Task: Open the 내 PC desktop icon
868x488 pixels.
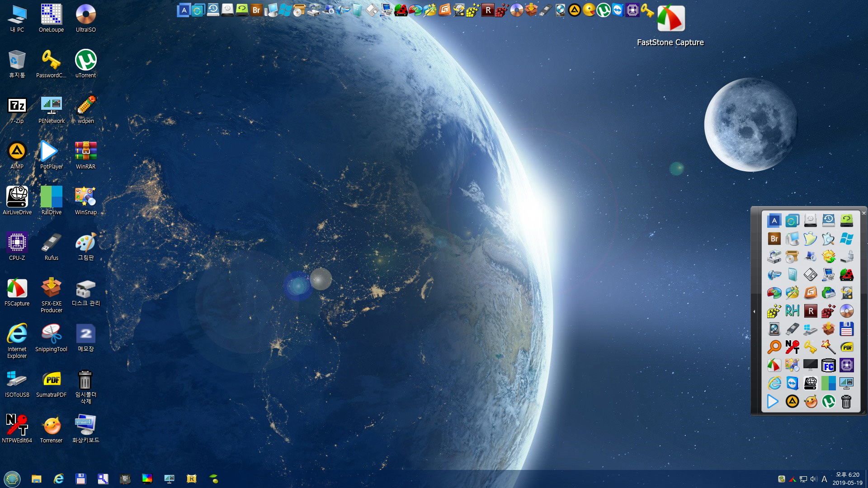Action: pos(17,19)
